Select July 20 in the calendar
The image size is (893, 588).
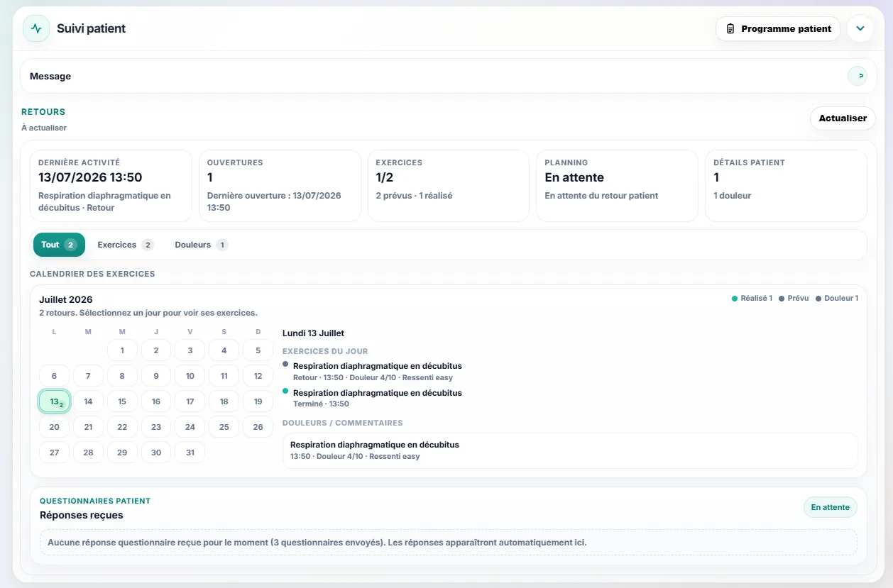[55, 427]
